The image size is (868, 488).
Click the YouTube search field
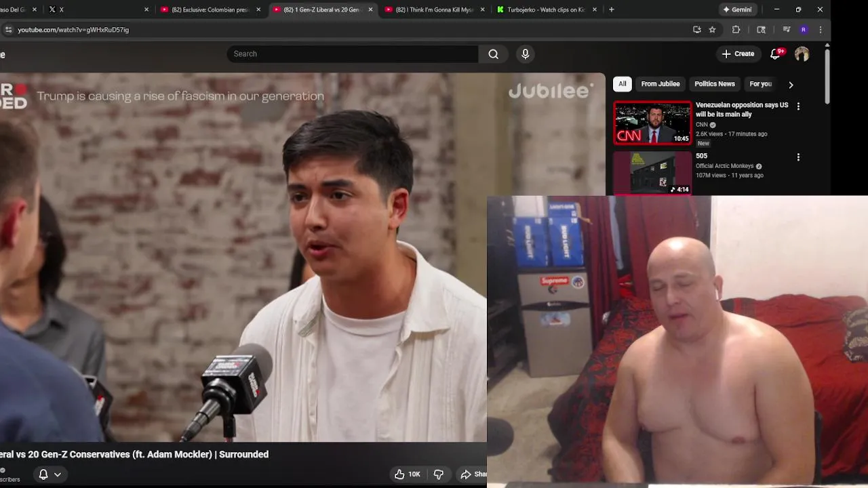(x=353, y=54)
